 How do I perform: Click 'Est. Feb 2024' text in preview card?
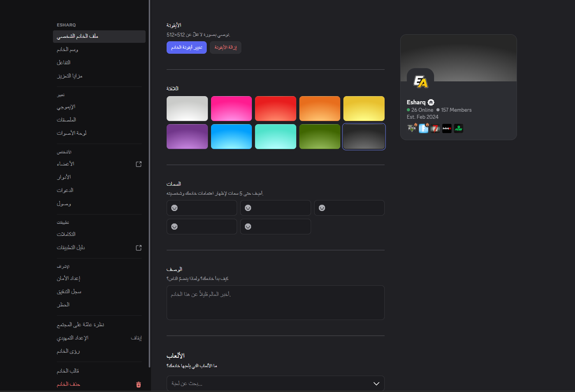[x=422, y=117]
